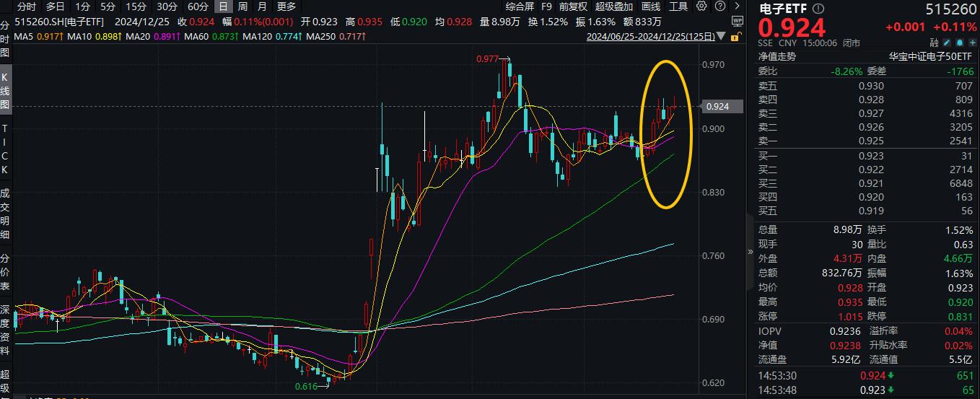Image resolution: width=980 pixels, height=399 pixels.
Task: Select the 60分 interval
Action: coord(198,6)
